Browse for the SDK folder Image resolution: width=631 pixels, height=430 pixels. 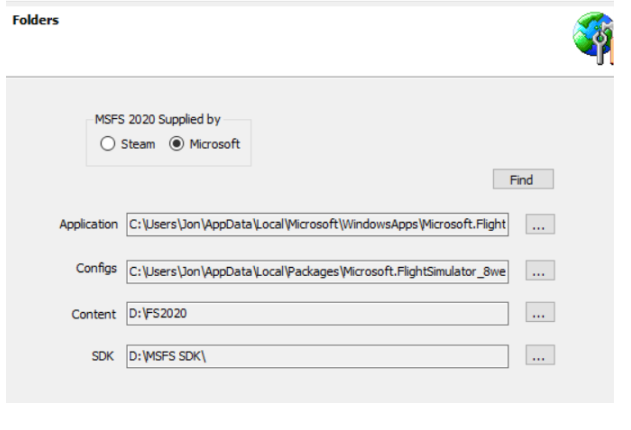tap(540, 355)
